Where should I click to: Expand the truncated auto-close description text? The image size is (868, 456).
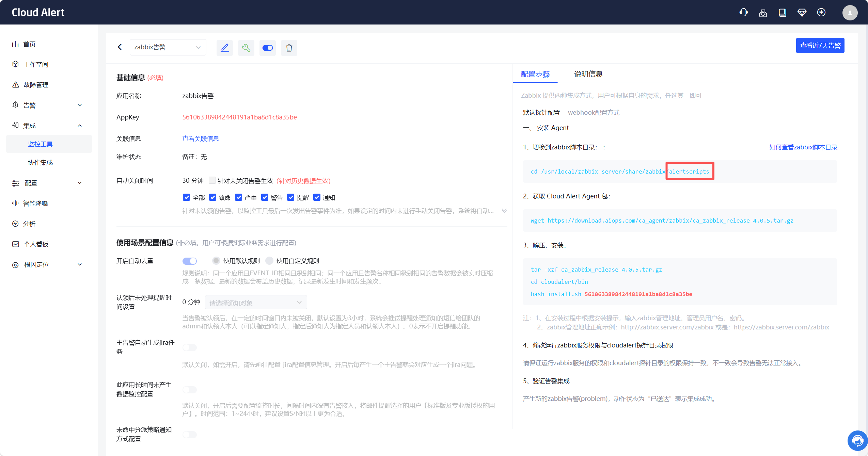(504, 211)
